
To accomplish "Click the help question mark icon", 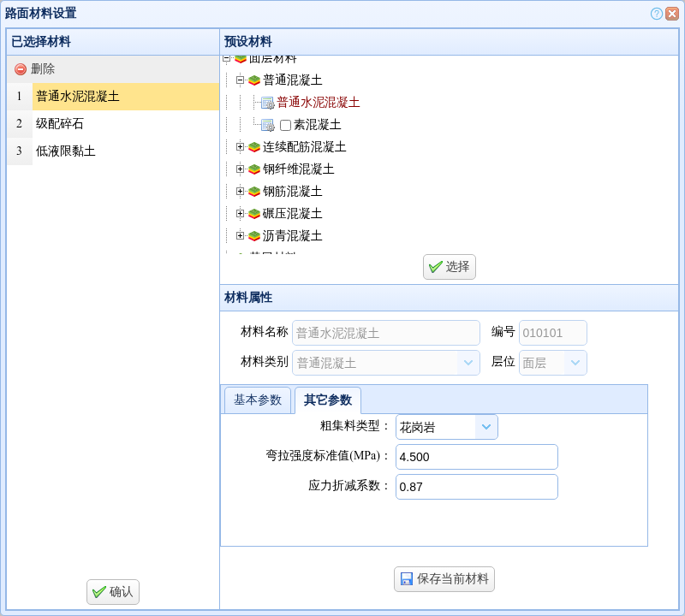I will (x=656, y=14).
